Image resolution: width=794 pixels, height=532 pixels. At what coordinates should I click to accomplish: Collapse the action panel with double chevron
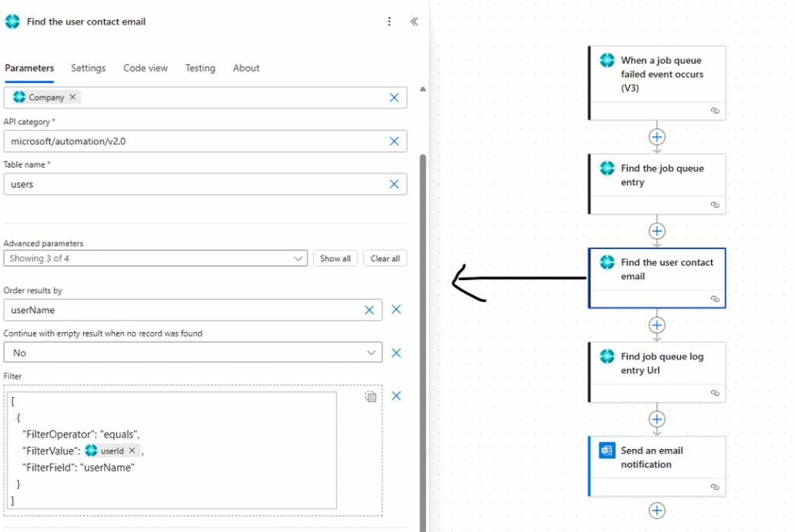(x=414, y=22)
